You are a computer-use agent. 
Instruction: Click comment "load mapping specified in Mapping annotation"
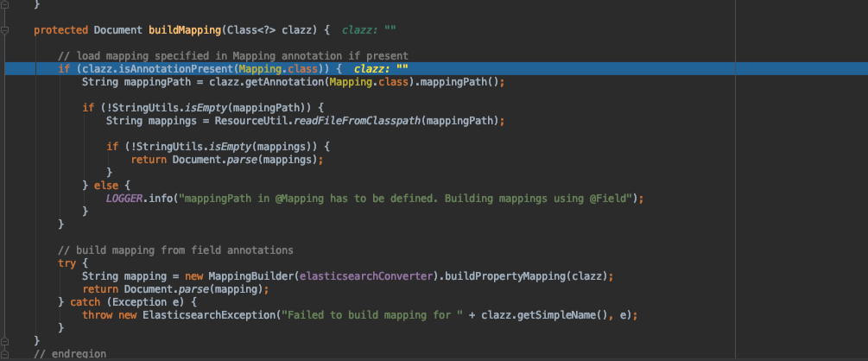point(233,56)
